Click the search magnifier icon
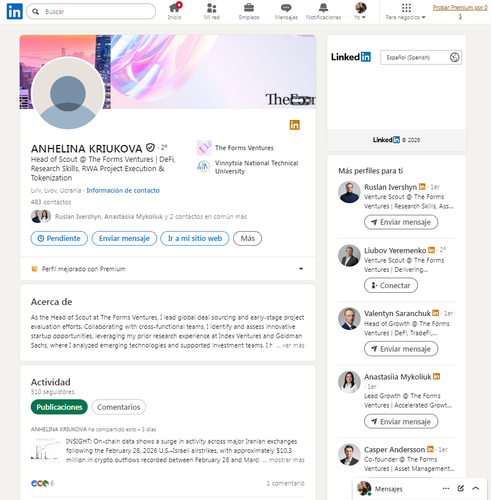491x500 pixels. coord(35,12)
